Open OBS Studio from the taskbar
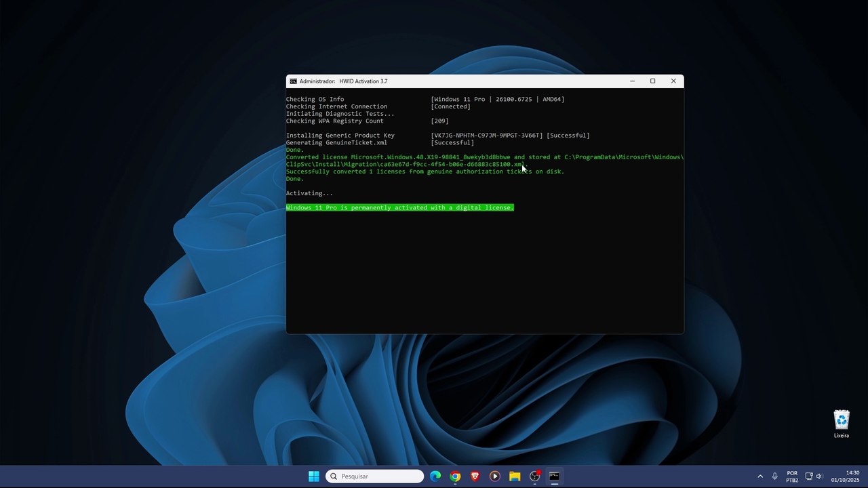868x488 pixels. coord(534,476)
